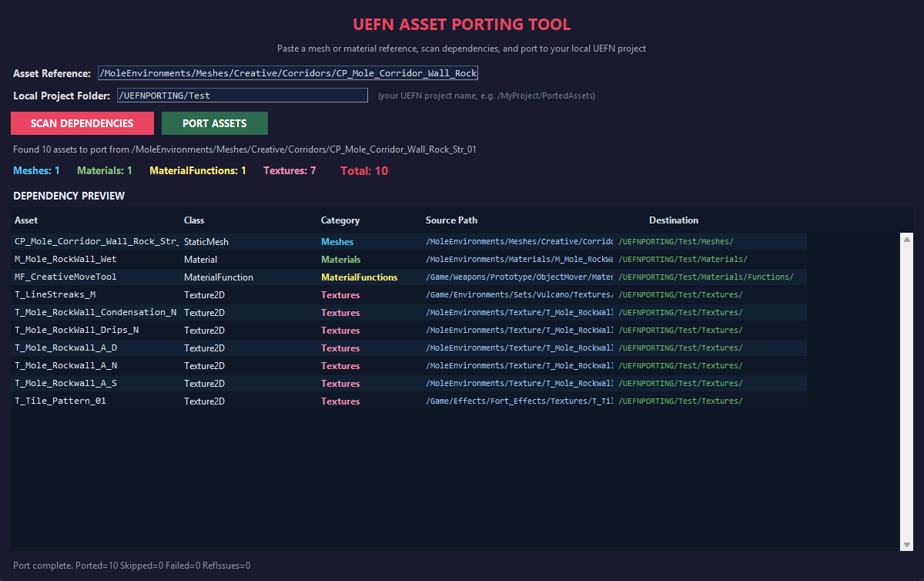
Task: Click the Port Assets button
Action: click(215, 123)
